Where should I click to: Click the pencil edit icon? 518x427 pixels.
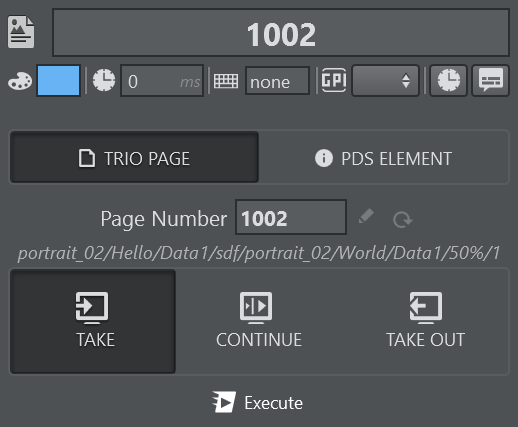366,217
